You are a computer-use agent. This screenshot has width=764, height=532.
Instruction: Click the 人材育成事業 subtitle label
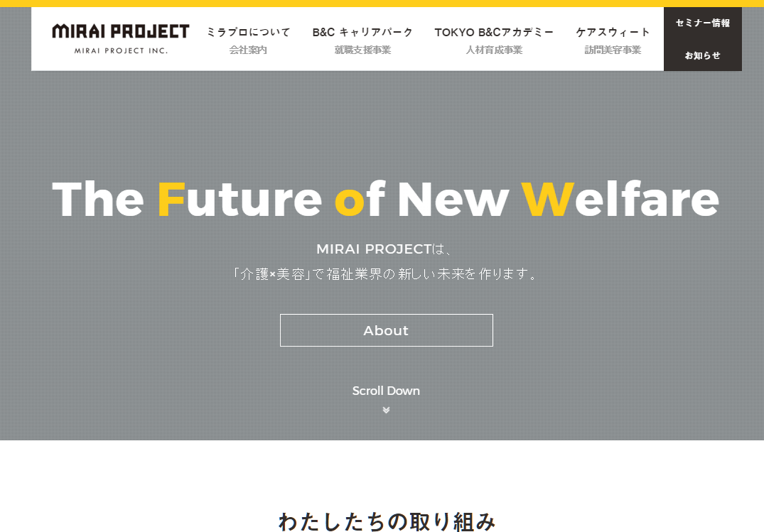point(494,50)
